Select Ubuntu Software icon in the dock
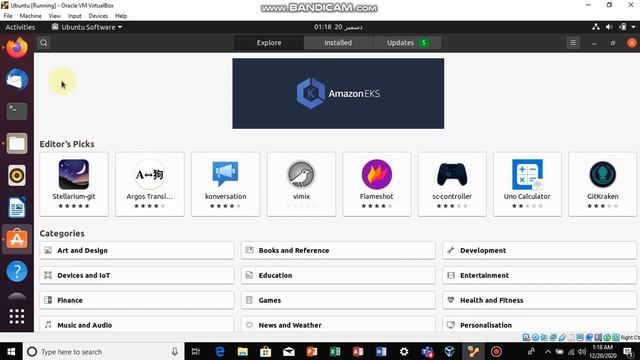 (17, 239)
